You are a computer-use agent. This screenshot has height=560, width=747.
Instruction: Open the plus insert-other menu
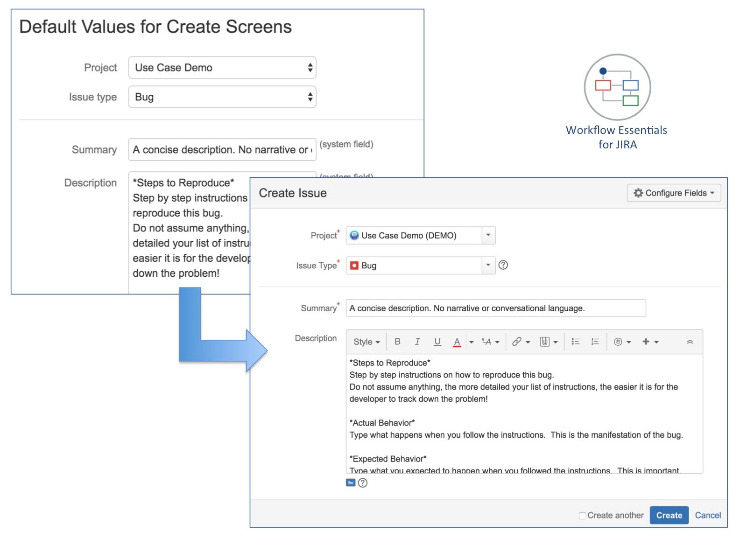click(x=650, y=342)
